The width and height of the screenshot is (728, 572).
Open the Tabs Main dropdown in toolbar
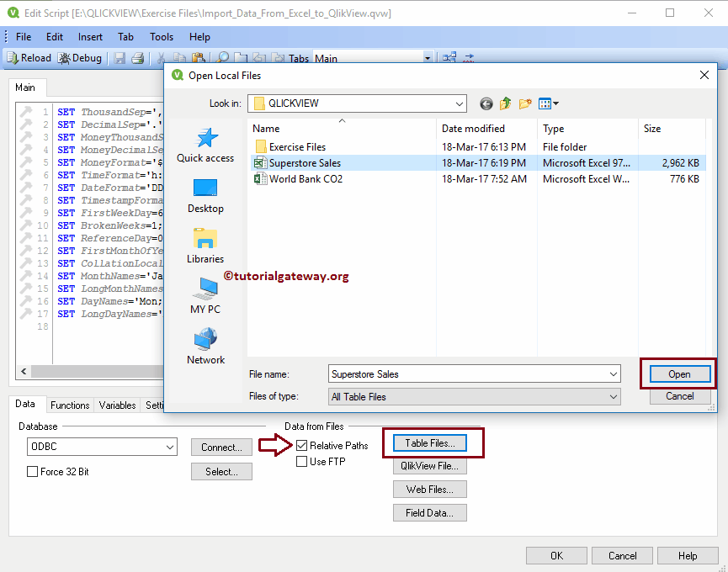pos(428,58)
